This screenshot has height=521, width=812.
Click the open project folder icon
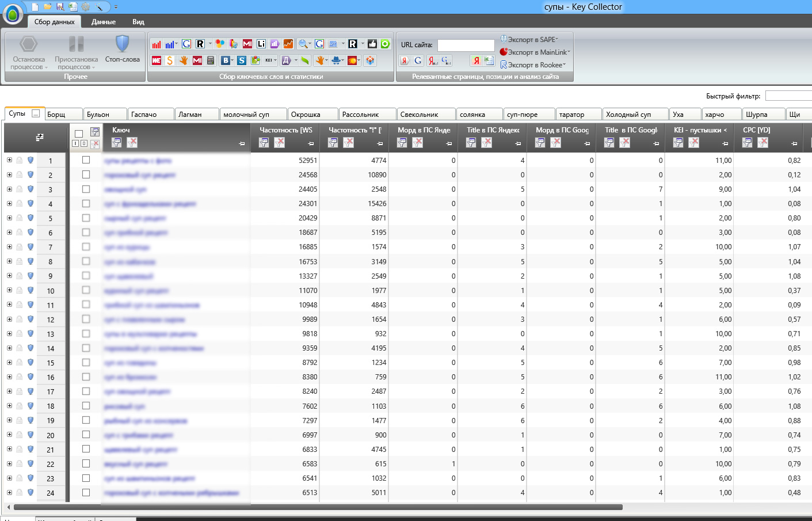48,7
